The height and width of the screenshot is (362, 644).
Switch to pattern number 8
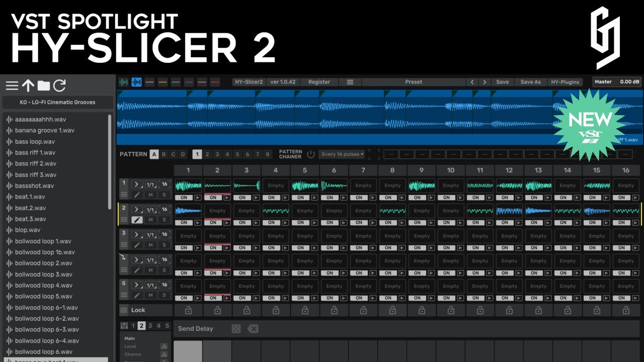point(268,154)
